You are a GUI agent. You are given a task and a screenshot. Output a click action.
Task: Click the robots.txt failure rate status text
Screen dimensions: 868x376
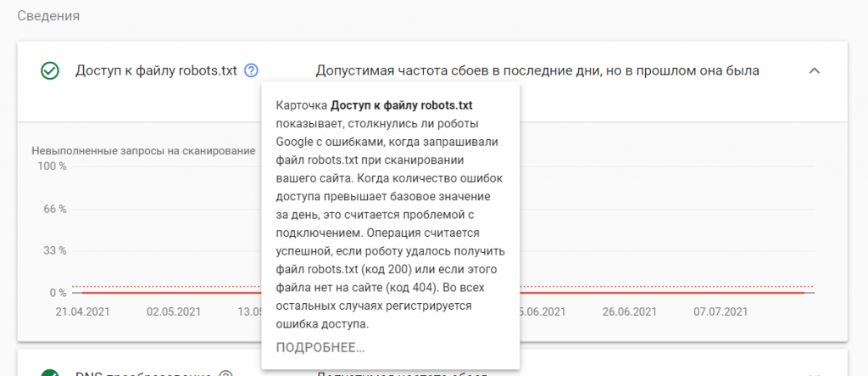coord(537,71)
